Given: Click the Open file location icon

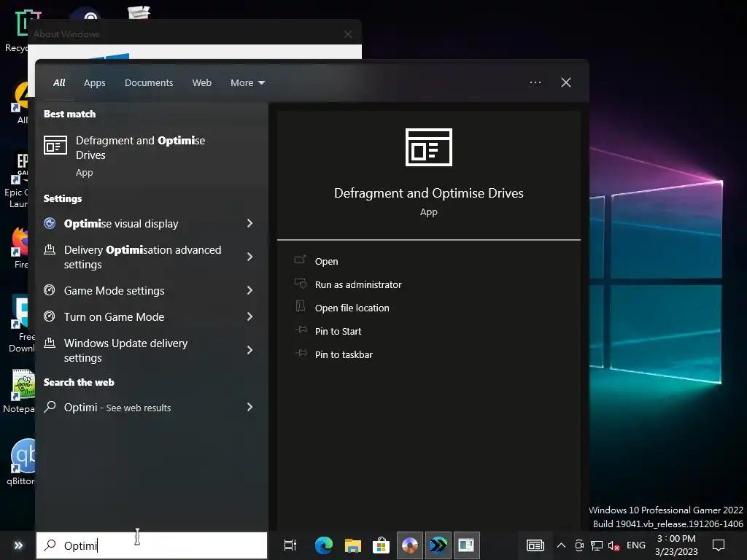Looking at the screenshot, I should [x=300, y=306].
